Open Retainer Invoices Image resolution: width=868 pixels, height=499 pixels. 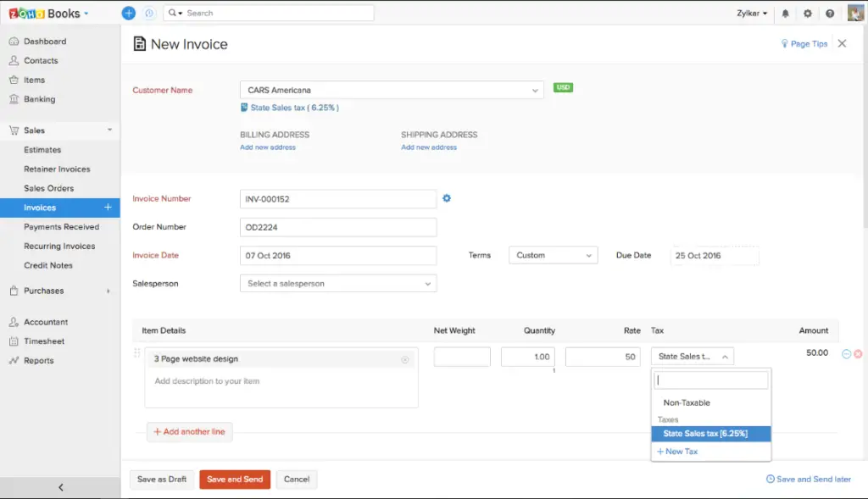click(57, 169)
